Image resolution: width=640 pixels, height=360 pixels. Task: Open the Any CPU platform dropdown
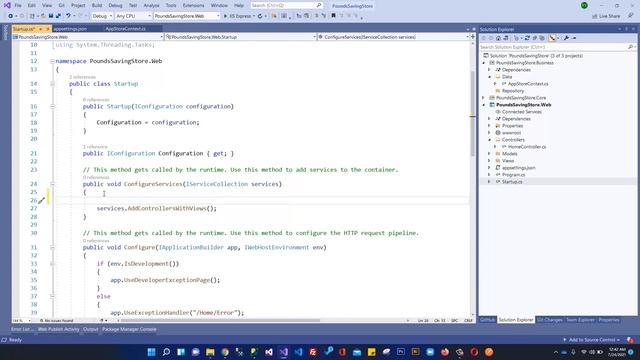pyautogui.click(x=133, y=16)
